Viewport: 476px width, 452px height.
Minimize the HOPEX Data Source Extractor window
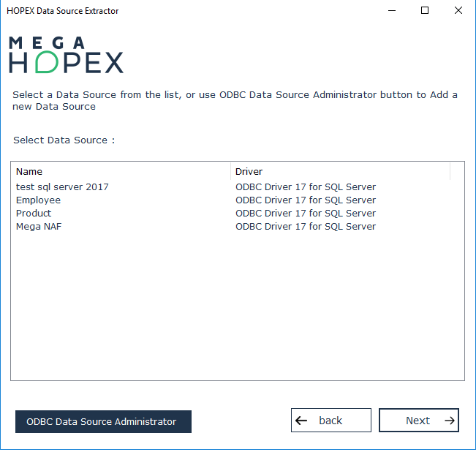click(391, 10)
